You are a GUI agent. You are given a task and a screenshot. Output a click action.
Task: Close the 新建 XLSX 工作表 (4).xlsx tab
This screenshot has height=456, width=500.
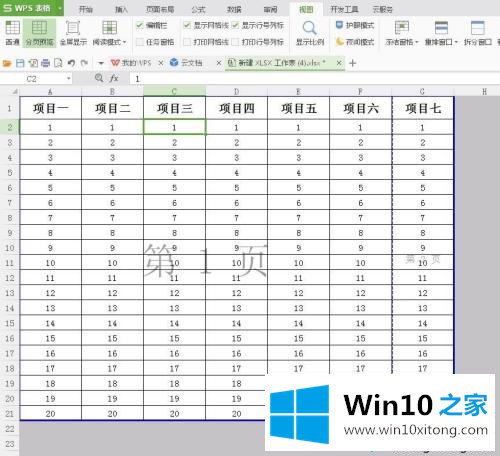click(x=339, y=63)
